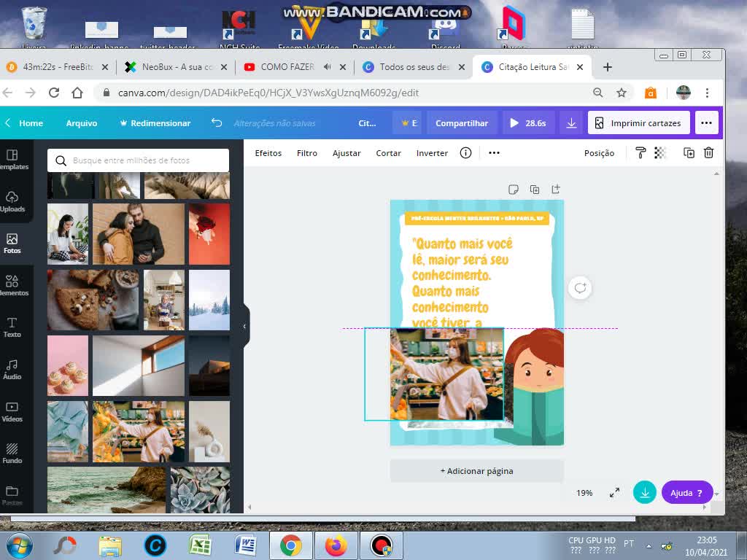Open the Inverter option

[432, 153]
